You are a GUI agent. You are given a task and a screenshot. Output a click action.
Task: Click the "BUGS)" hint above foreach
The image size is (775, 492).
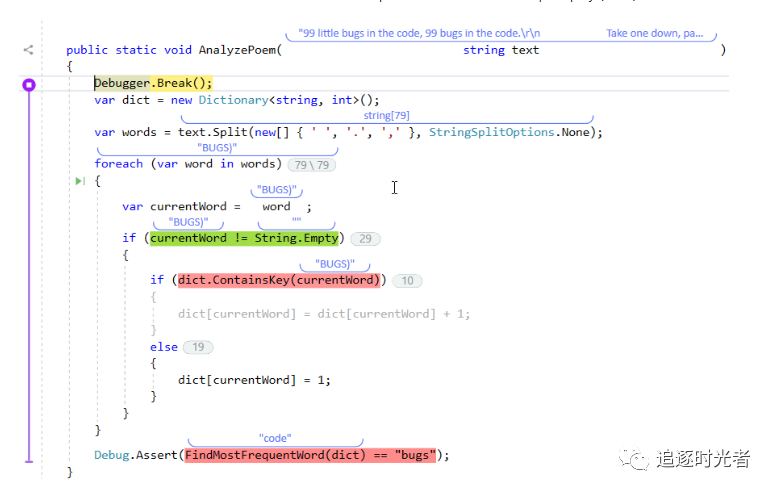click(x=217, y=147)
